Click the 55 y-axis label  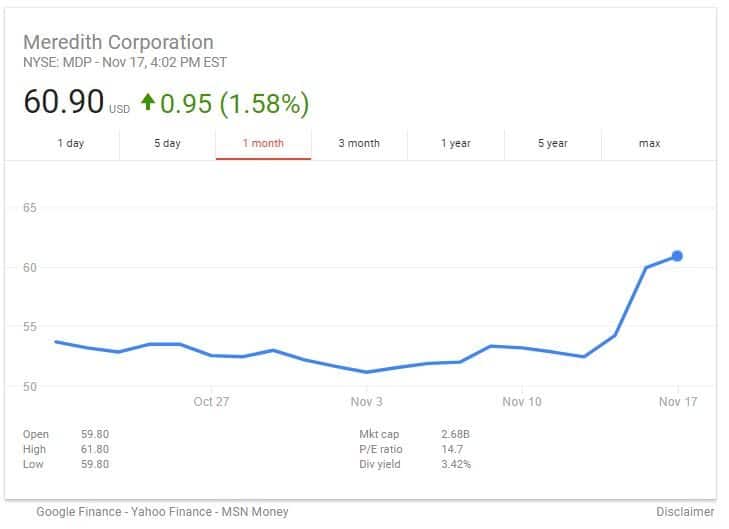point(30,327)
